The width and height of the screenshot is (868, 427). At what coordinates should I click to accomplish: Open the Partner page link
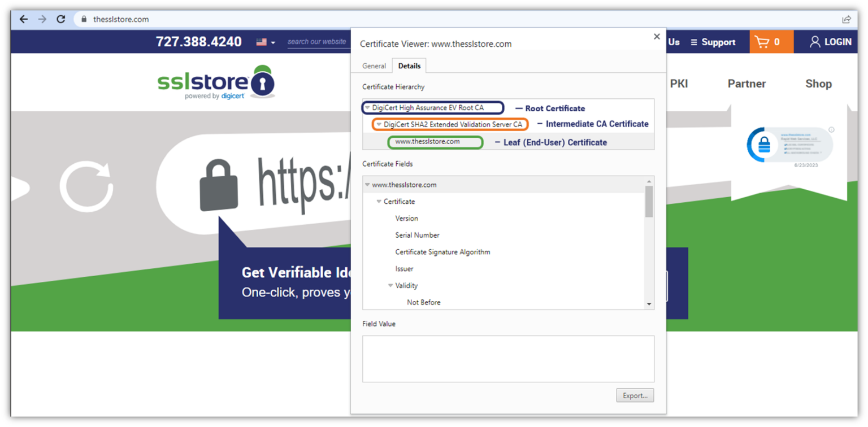pyautogui.click(x=747, y=84)
